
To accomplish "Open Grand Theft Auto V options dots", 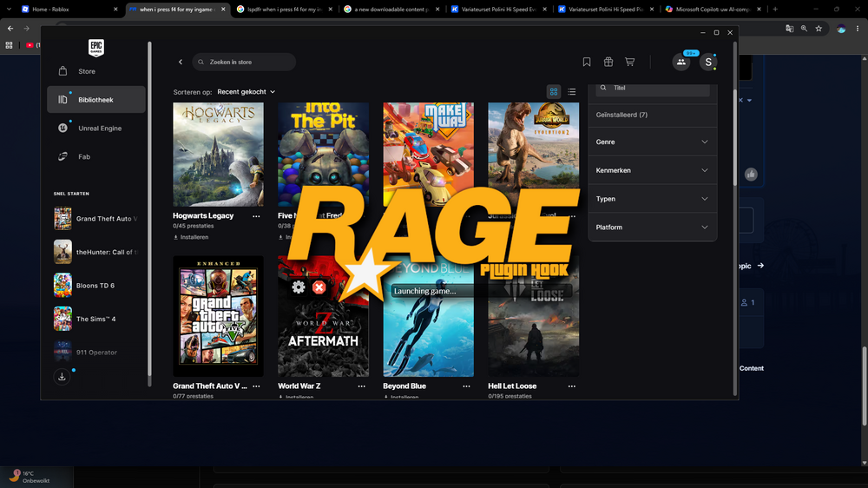I will 256,386.
